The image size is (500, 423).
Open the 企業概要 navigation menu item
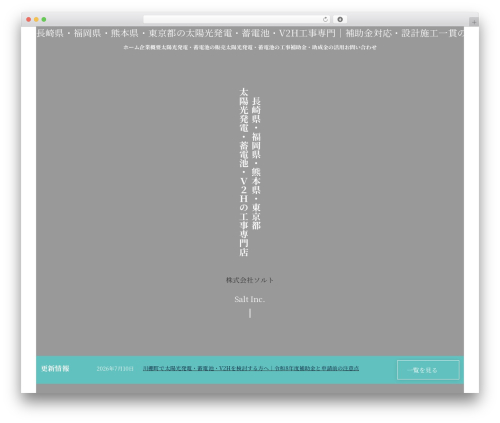[151, 47]
